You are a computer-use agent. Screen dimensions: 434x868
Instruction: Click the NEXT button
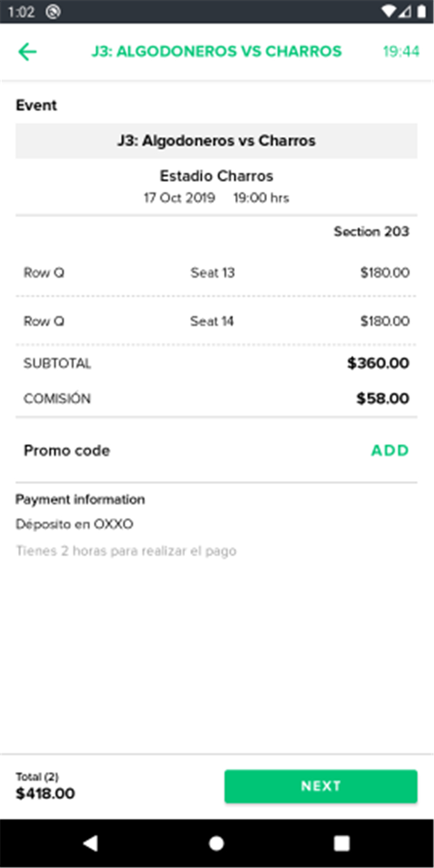point(321,786)
